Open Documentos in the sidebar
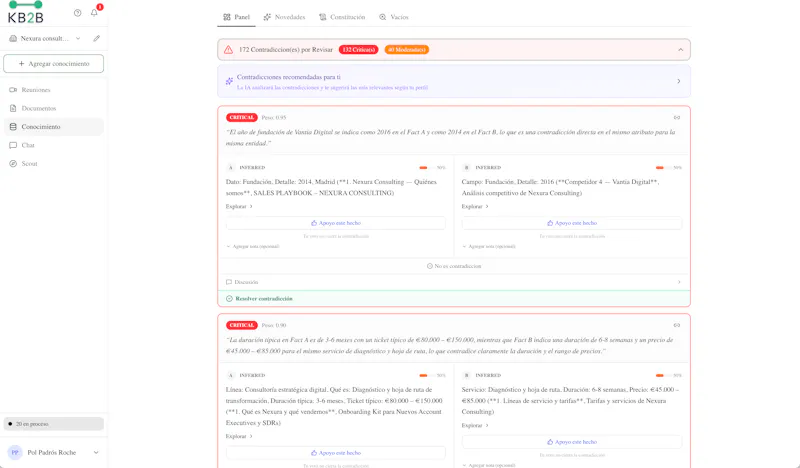This screenshot has width=800, height=468. tap(54, 108)
